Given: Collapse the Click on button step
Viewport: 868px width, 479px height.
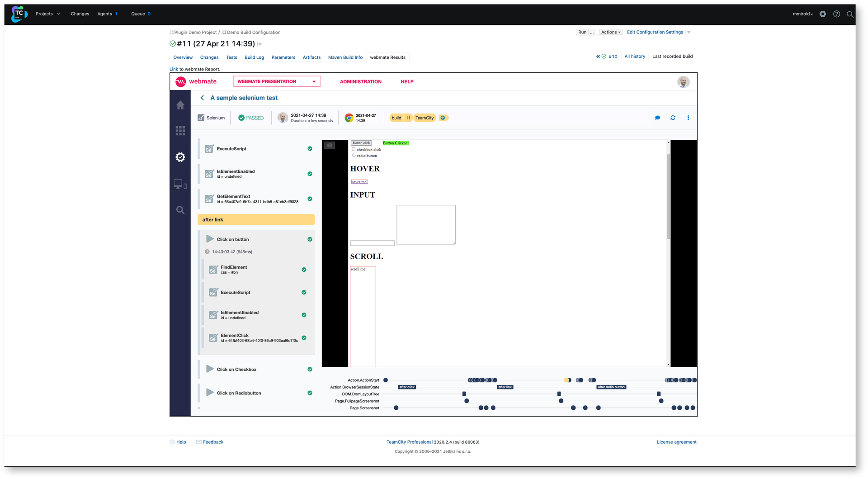Looking at the screenshot, I should 210,239.
